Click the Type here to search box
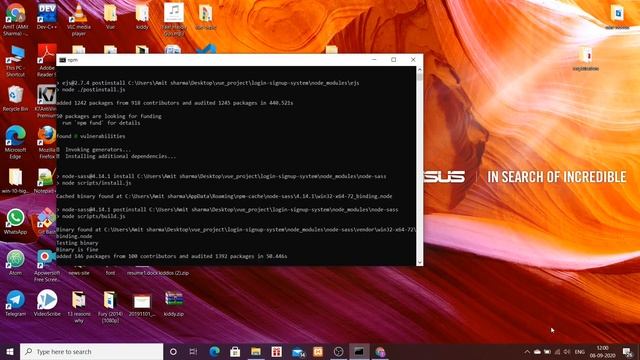The width and height of the screenshot is (640, 360). click(x=91, y=351)
